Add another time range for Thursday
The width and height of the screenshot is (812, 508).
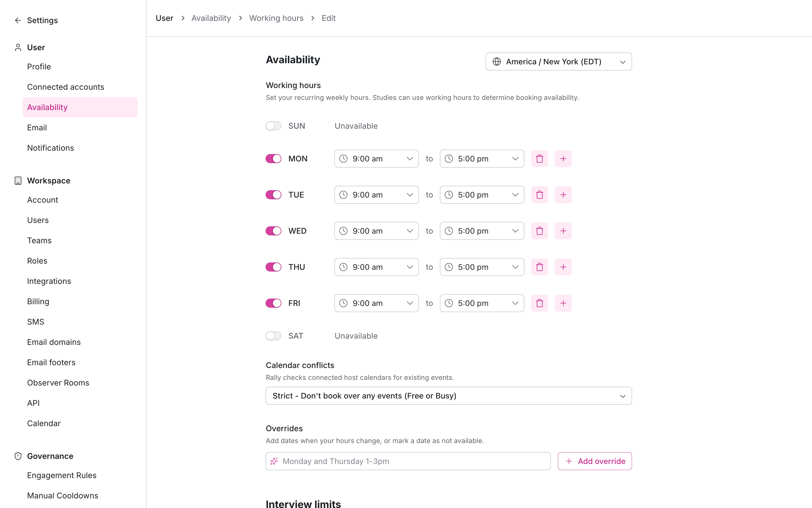(x=563, y=267)
